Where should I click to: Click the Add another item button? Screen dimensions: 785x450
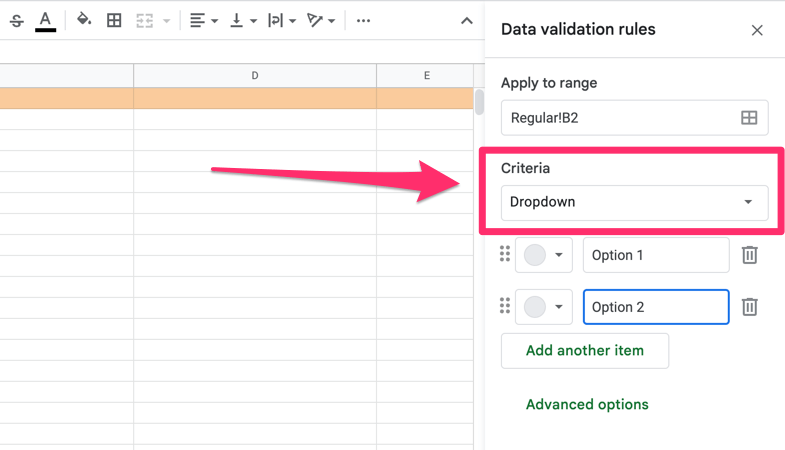pyautogui.click(x=585, y=350)
